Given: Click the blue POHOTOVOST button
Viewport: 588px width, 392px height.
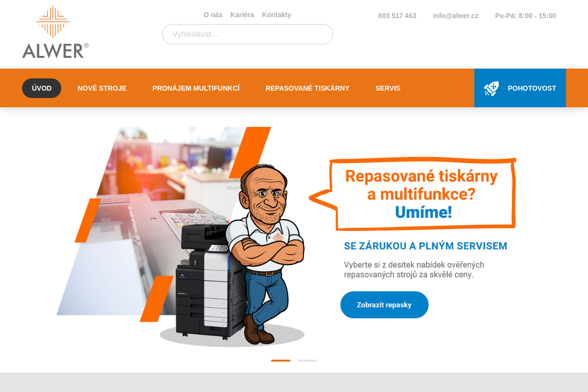Looking at the screenshot, I should point(520,88).
